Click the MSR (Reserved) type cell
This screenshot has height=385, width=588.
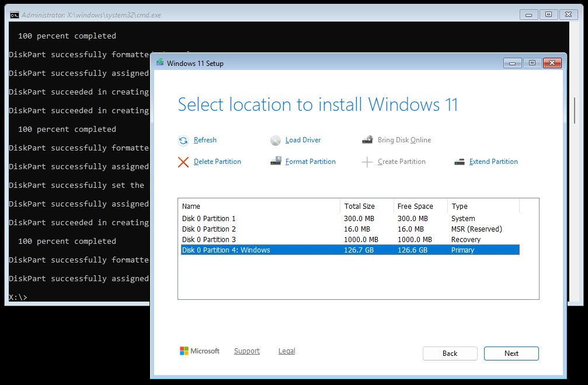coord(476,229)
